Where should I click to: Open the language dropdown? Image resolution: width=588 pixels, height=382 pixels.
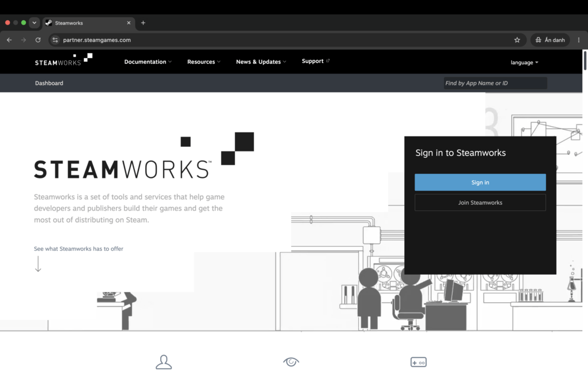coord(524,63)
